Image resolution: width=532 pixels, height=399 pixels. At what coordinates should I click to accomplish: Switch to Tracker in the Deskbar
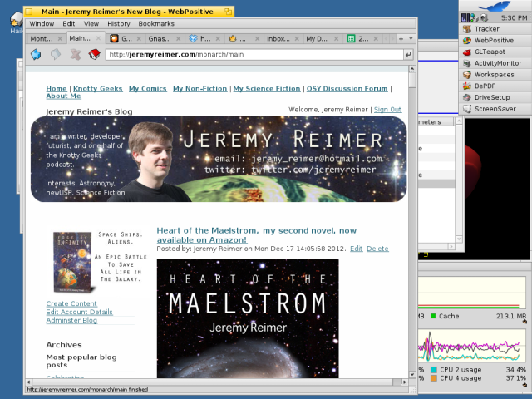click(x=495, y=29)
